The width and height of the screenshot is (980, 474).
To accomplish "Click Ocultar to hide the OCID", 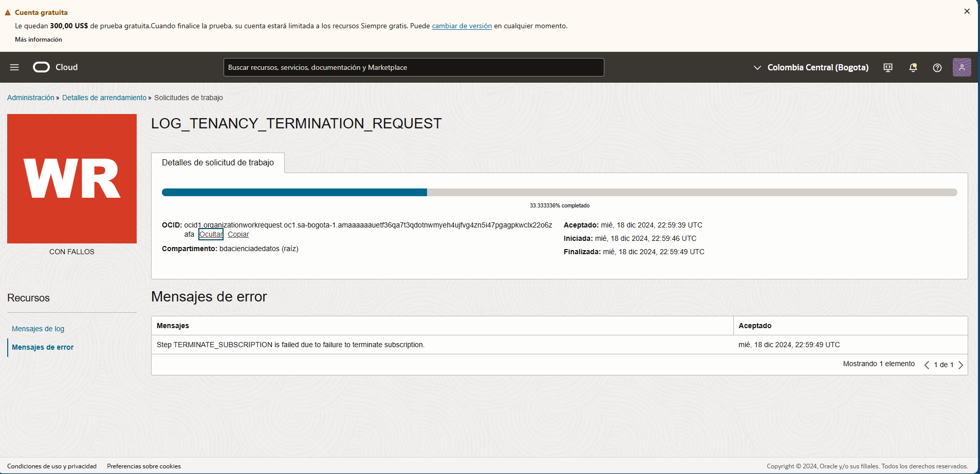I will tap(211, 234).
